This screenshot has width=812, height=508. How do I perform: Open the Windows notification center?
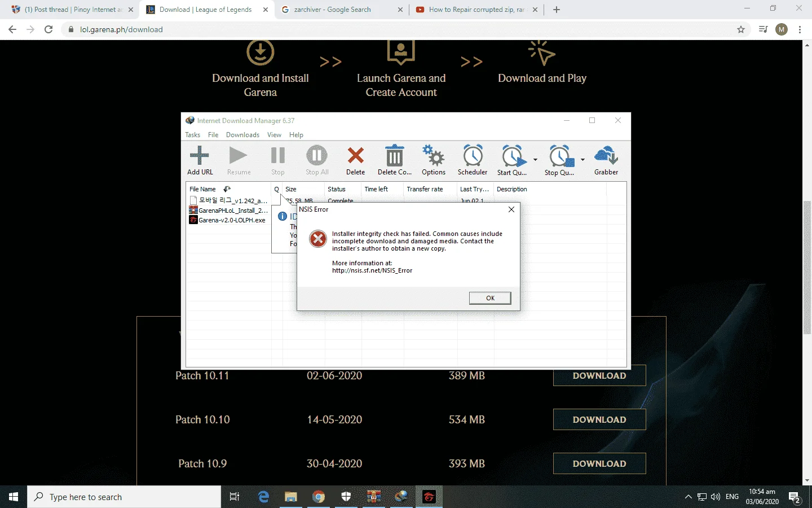tap(795, 497)
